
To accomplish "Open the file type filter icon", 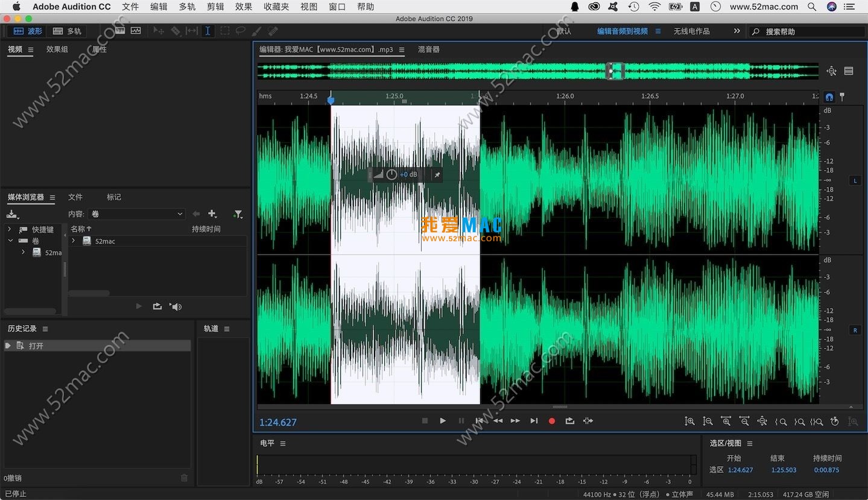I will 238,214.
